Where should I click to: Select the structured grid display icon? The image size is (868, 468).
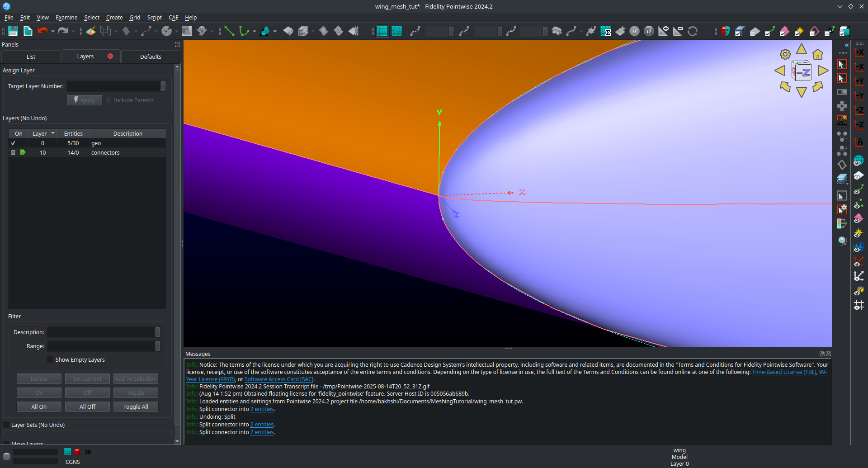[382, 31]
